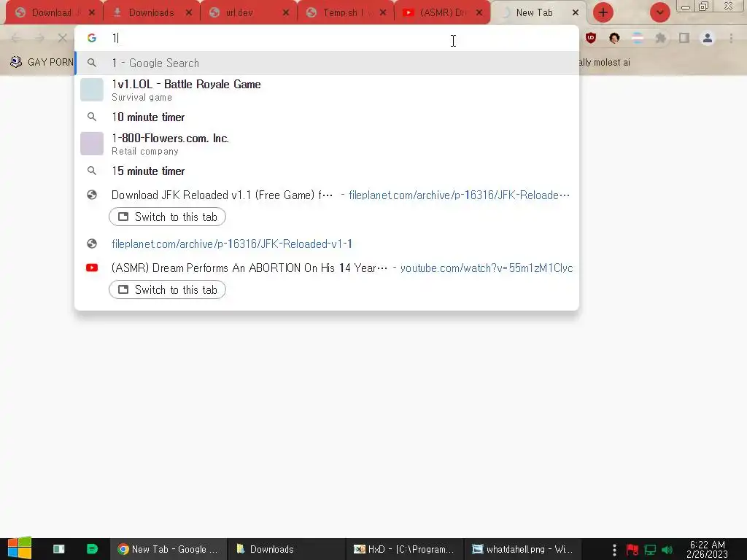Viewport: 747px width, 560px height.
Task: Click the 1-800-Flowers suggestion thumbnail
Action: tap(91, 144)
